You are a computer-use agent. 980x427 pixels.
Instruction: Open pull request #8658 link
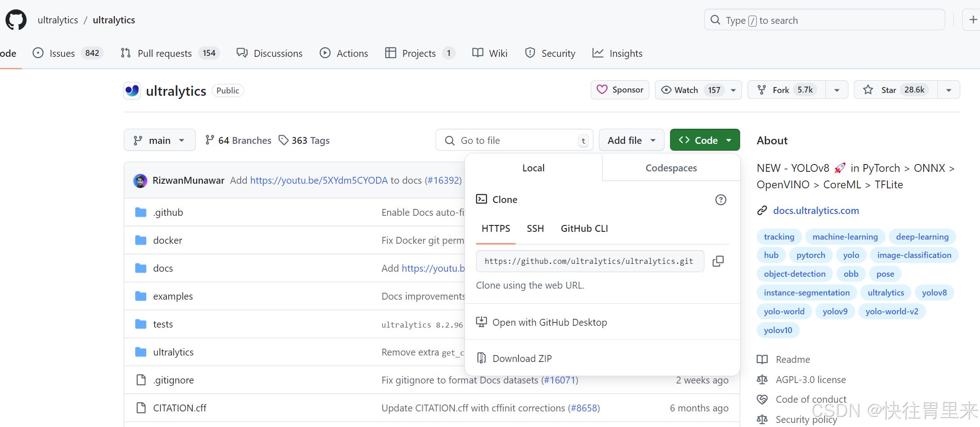point(583,408)
